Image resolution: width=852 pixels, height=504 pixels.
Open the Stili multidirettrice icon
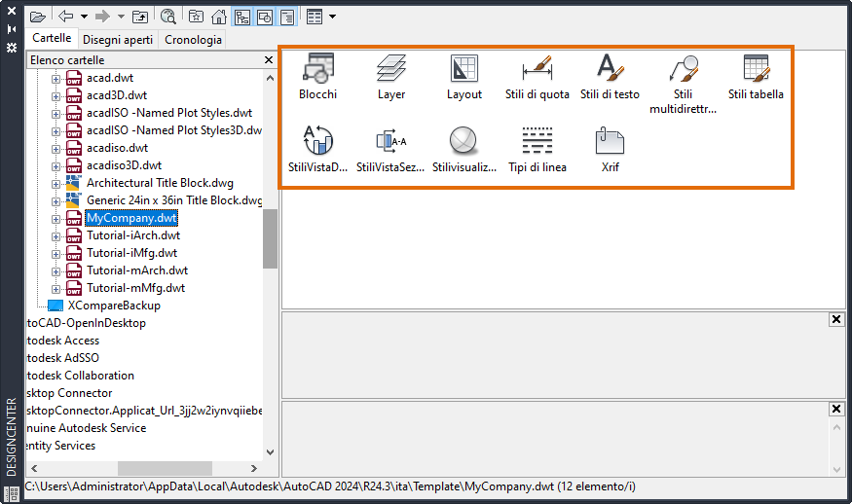pos(683,85)
